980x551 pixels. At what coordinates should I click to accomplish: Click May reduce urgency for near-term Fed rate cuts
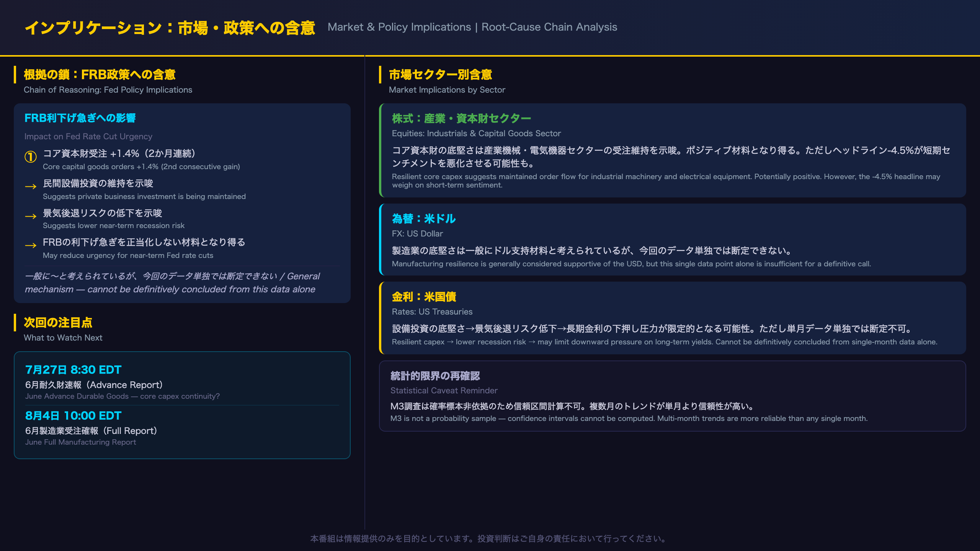click(x=128, y=256)
